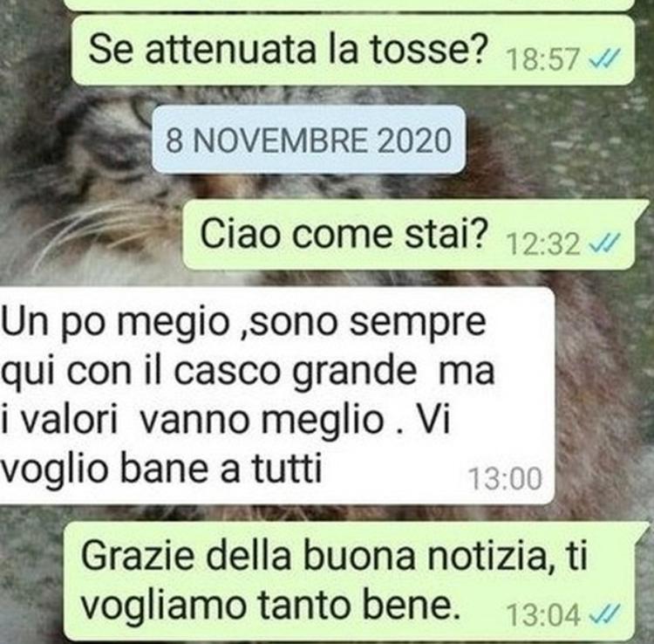The width and height of the screenshot is (654, 644).
Task: Select the "Se attenuata la tosse?" message
Action: point(353,50)
